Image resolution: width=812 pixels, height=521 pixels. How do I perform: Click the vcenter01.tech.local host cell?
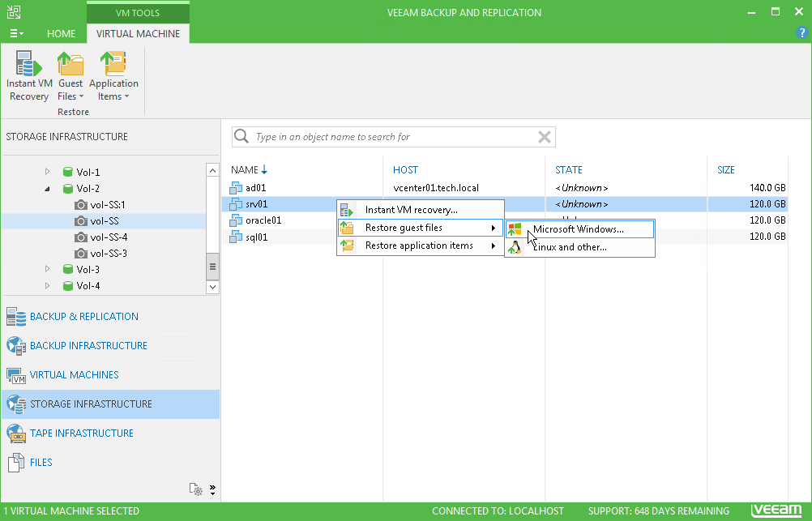[x=436, y=188]
